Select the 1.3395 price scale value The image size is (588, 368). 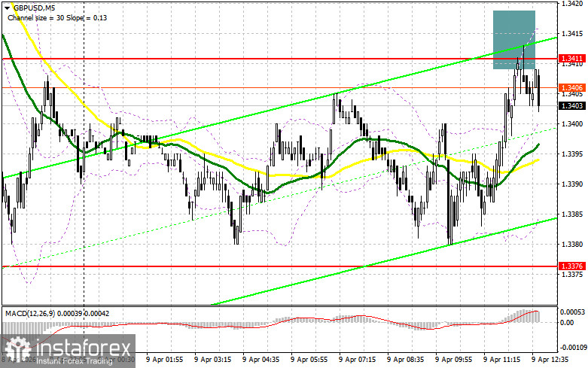[x=572, y=154]
